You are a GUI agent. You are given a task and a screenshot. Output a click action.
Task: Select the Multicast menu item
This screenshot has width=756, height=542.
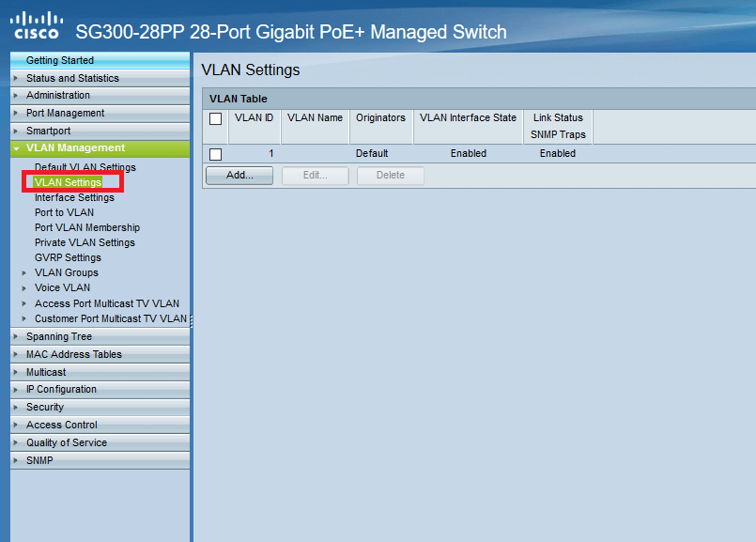click(x=100, y=372)
